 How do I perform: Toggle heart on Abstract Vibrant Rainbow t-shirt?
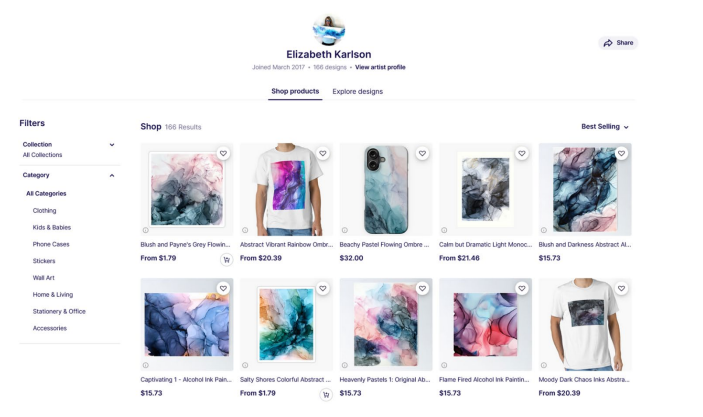(x=323, y=153)
